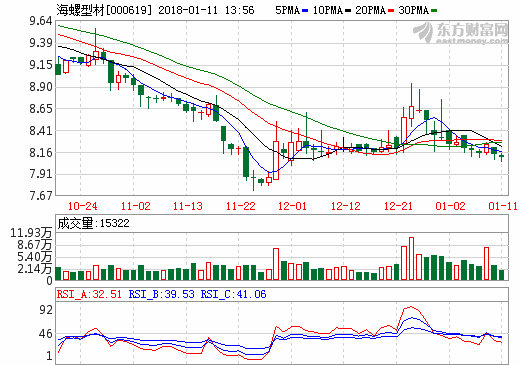Click volume axis label 2.14万
The height and width of the screenshot is (365, 520).
coord(35,269)
